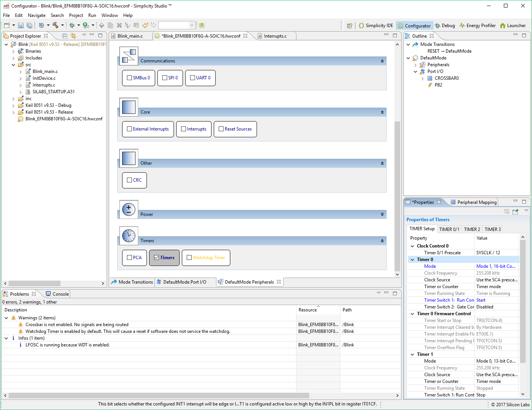
Task: Open the Launcher perspective
Action: coord(512,26)
